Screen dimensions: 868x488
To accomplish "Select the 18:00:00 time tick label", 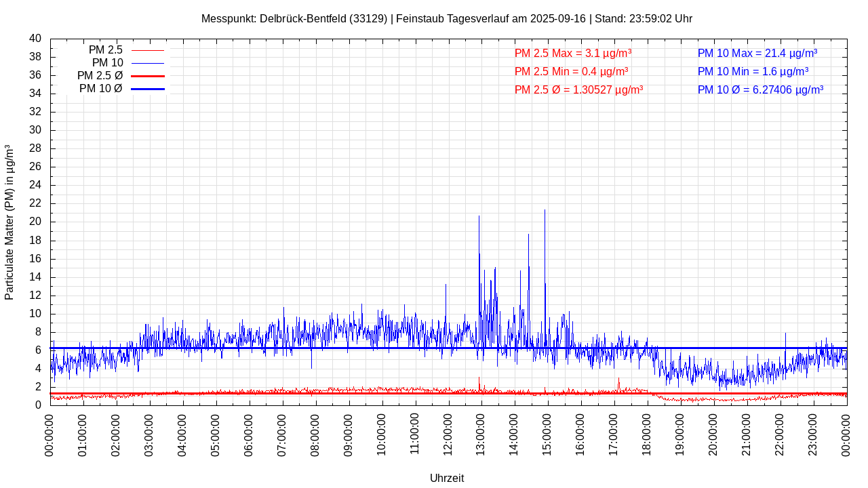I will click(648, 434).
